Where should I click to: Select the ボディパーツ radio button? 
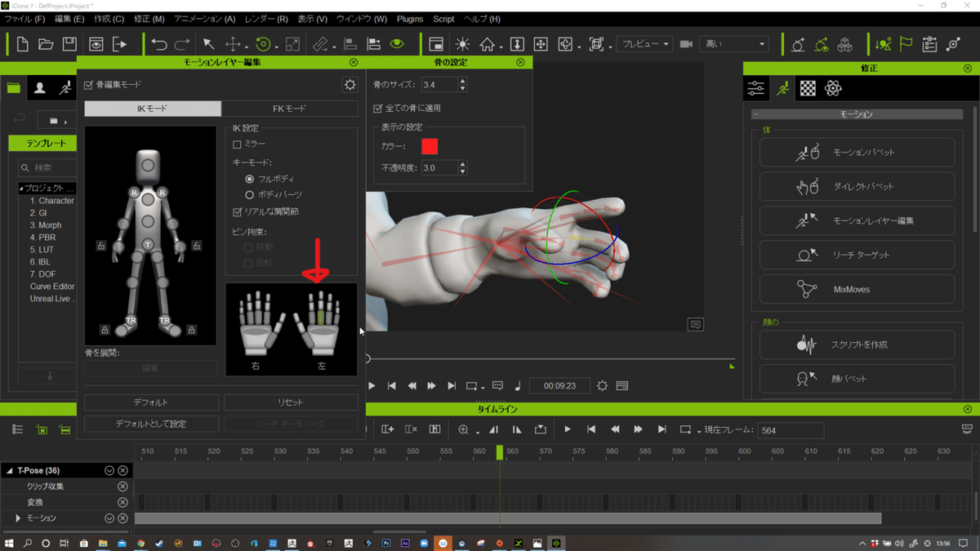[250, 194]
